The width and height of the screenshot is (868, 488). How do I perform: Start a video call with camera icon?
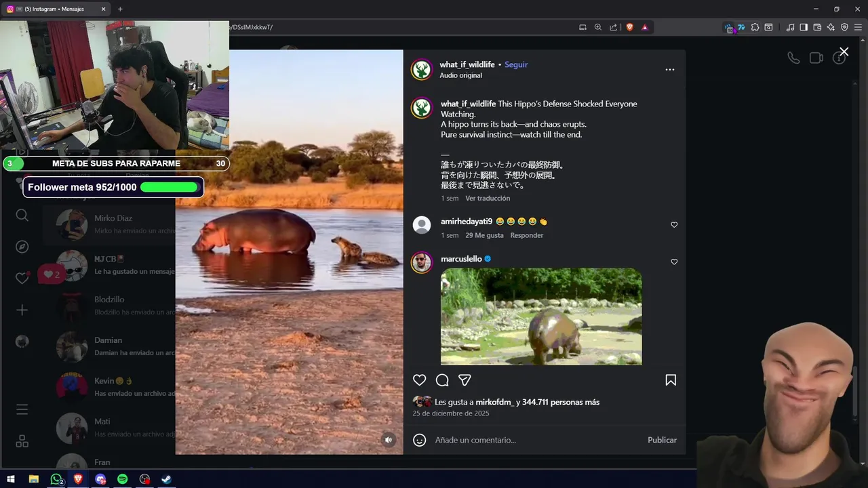pos(816,58)
